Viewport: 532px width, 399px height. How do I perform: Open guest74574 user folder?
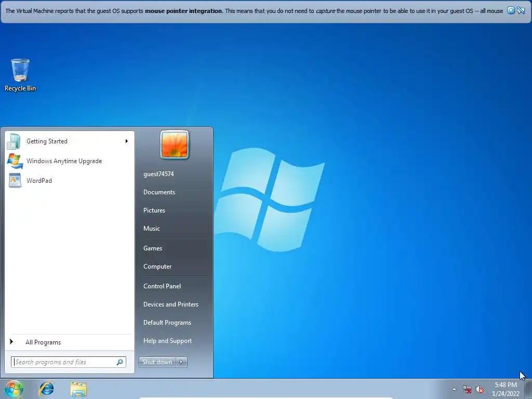[158, 174]
